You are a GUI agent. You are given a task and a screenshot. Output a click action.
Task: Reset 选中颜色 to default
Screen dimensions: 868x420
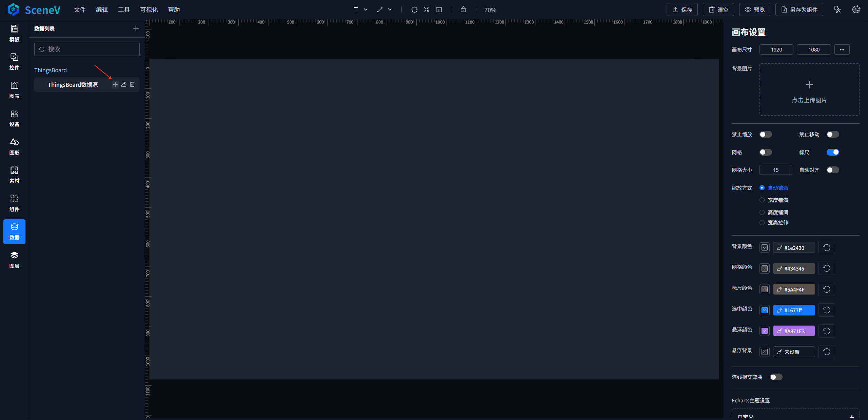[x=827, y=310]
